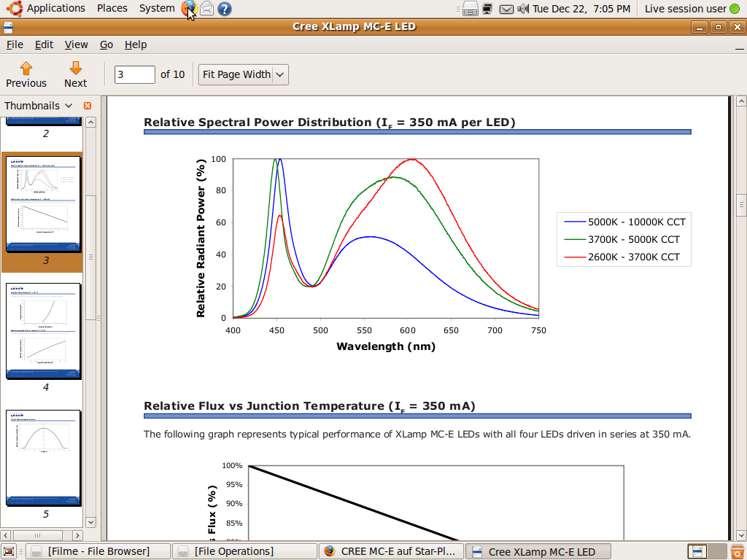Screen dimensions: 747x560
Task: Open the Fit Page Width zoom dropdown
Action: pos(244,75)
